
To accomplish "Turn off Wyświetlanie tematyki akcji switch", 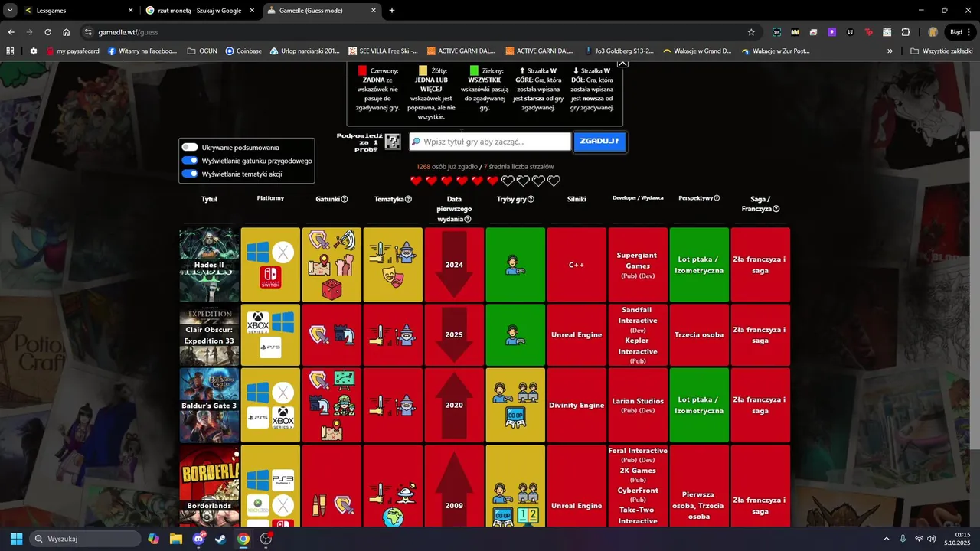I will pos(190,174).
